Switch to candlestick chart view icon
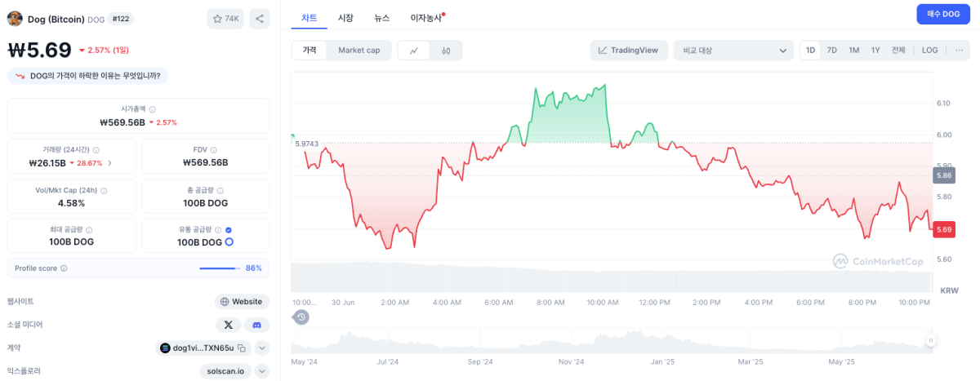The width and height of the screenshot is (980, 381). [446, 51]
